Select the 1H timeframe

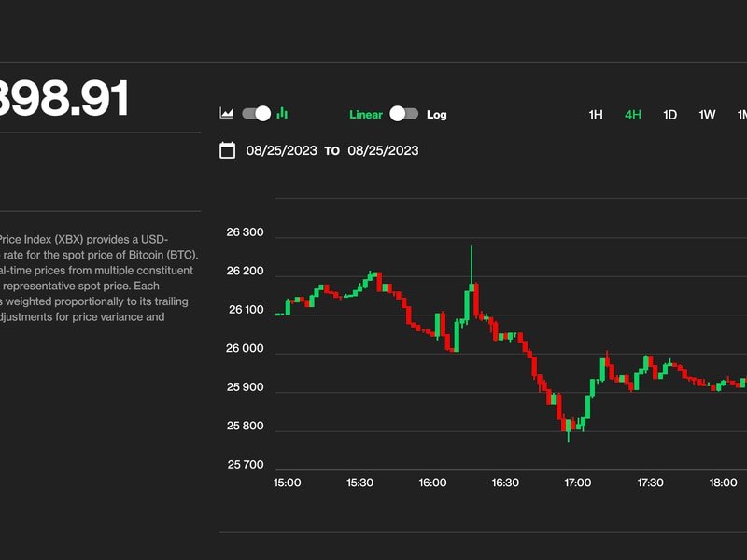596,114
